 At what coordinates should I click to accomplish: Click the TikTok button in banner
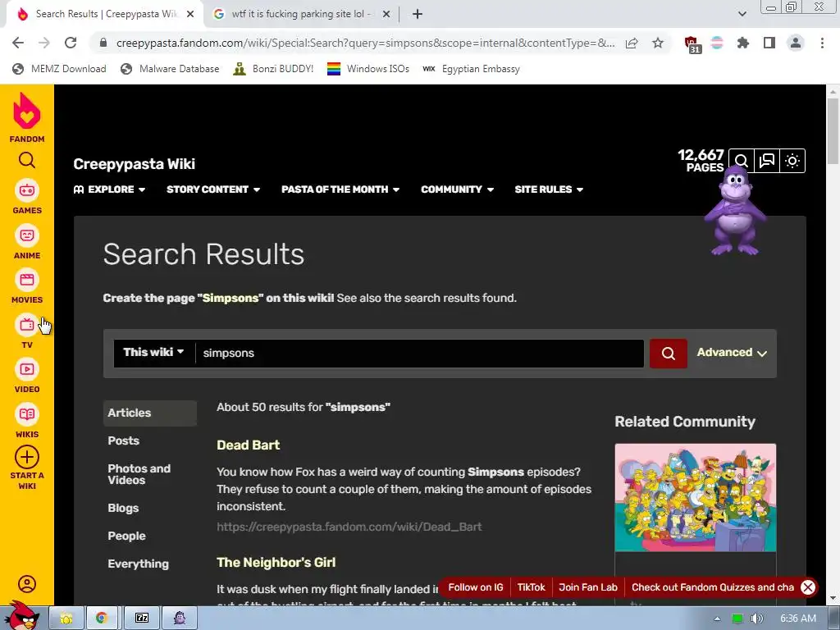click(x=531, y=587)
